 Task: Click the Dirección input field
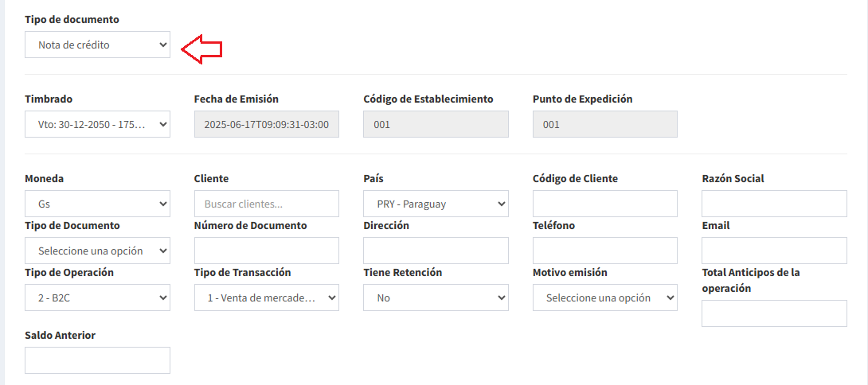(436, 251)
